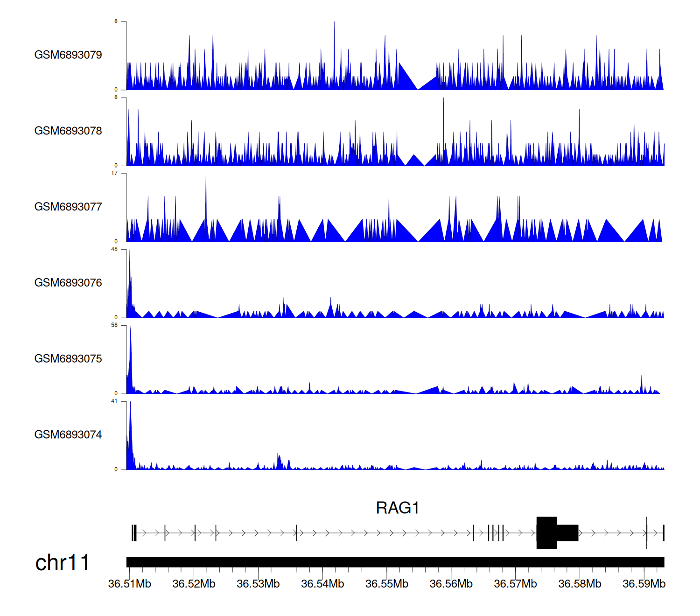This screenshot has height=616, width=700.
Task: Click the black chr11 ideogram bar
Action: [395, 562]
